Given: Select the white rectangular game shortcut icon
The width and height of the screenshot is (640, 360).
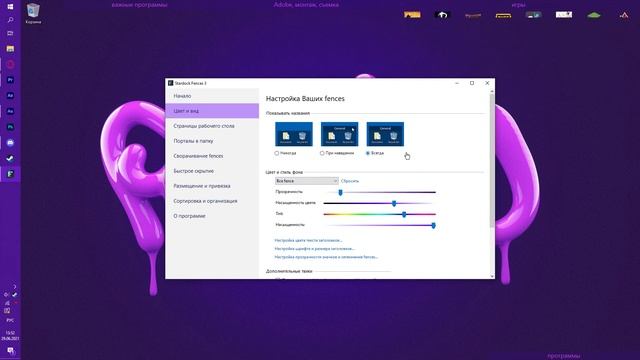Looking at the screenshot, I should [x=564, y=15].
